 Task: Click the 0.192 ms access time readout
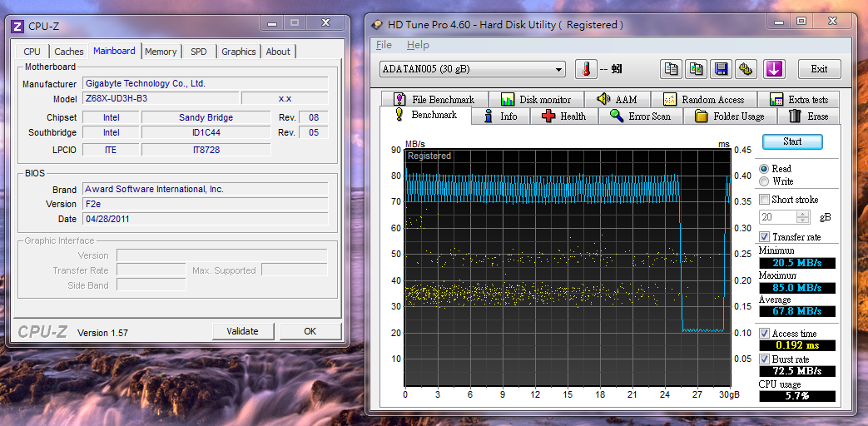tap(797, 346)
